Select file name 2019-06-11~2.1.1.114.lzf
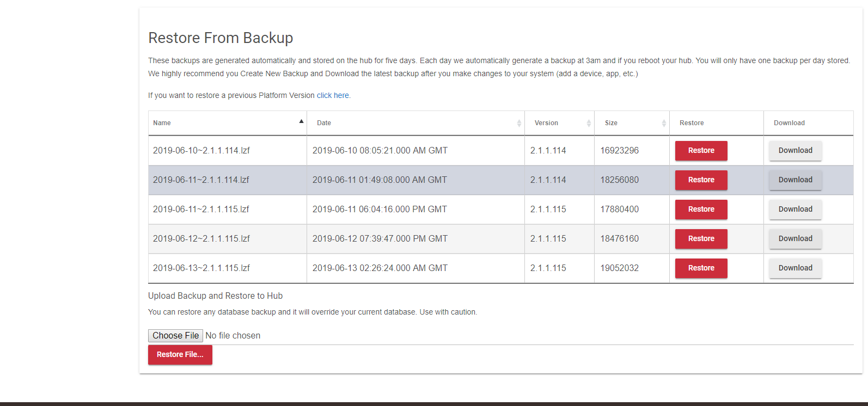Image resolution: width=868 pixels, height=406 pixels. pyautogui.click(x=201, y=180)
